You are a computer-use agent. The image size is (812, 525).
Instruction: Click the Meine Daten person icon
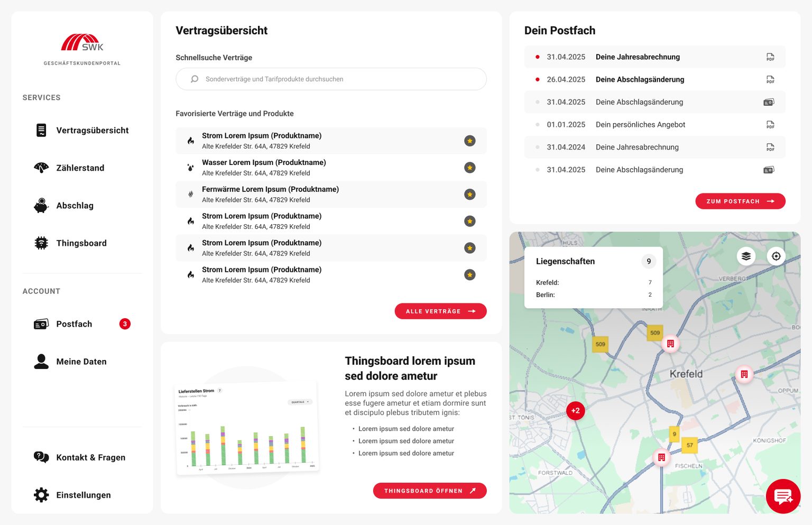tap(41, 362)
